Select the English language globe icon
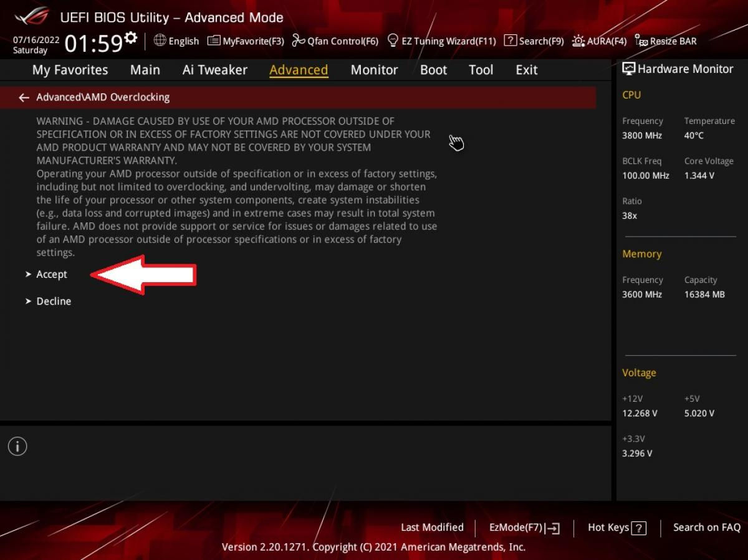 [x=160, y=40]
